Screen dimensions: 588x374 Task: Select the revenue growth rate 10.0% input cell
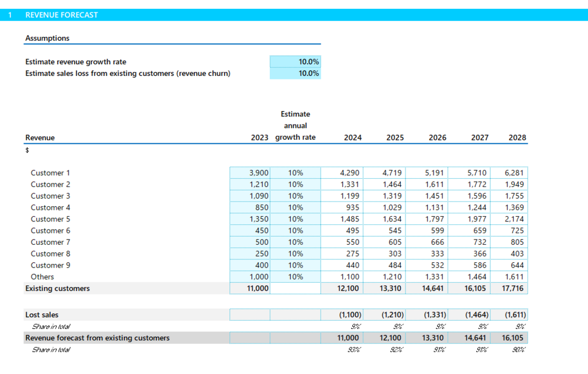[295, 62]
